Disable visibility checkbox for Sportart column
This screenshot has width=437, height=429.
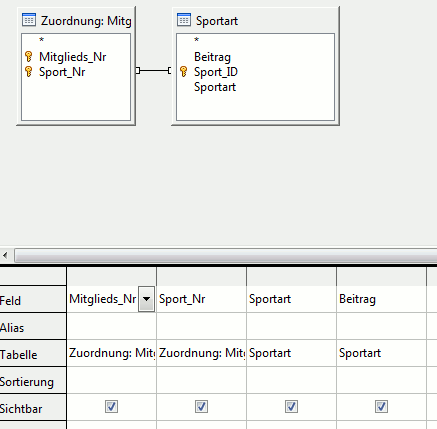(x=291, y=406)
